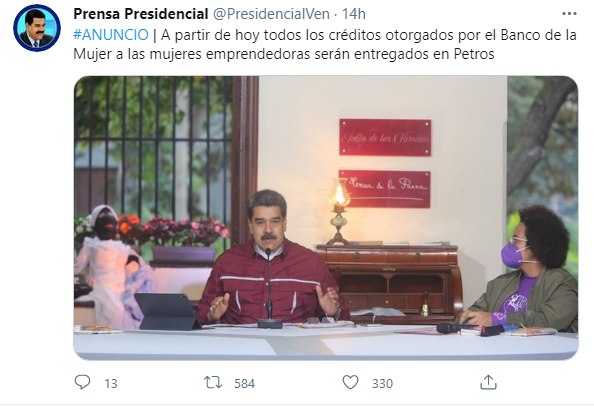Click tweet text line mentioning Banco de la
The image size is (594, 407).
click(325, 35)
